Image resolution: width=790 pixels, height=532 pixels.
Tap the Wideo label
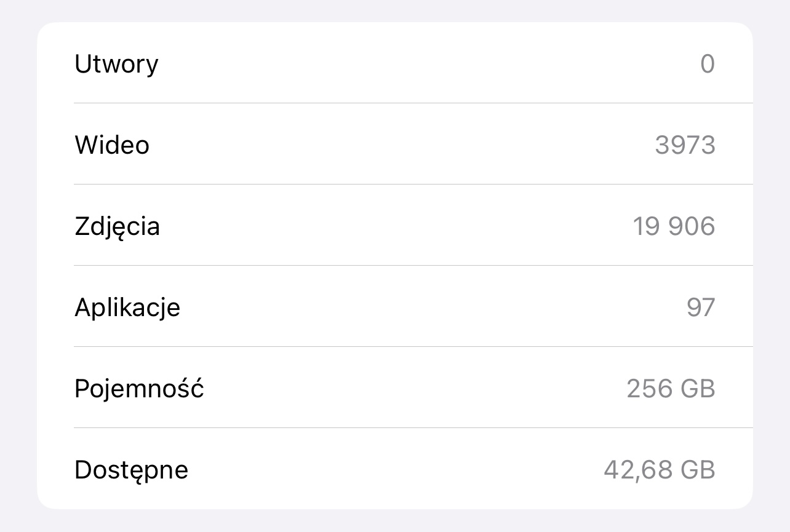(x=112, y=145)
